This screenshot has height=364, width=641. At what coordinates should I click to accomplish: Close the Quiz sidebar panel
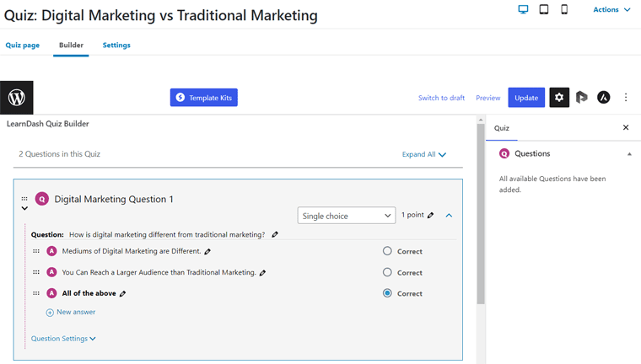click(x=626, y=128)
